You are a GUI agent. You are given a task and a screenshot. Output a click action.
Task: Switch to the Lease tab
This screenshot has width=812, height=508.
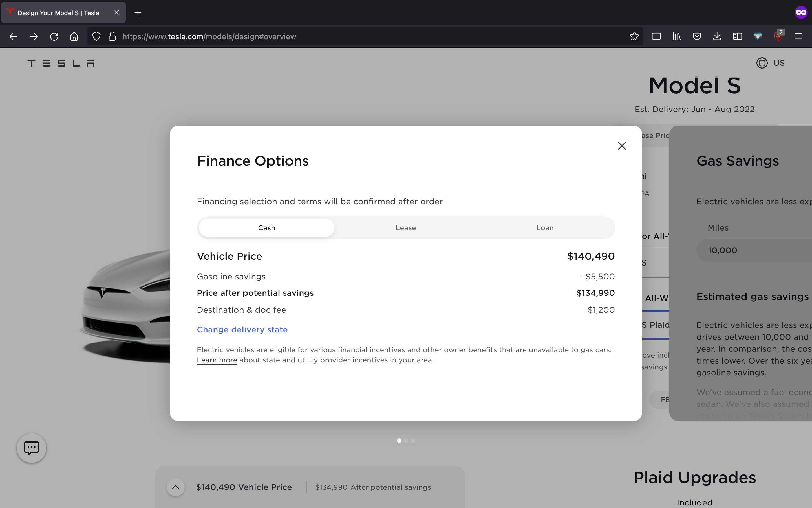[406, 228]
